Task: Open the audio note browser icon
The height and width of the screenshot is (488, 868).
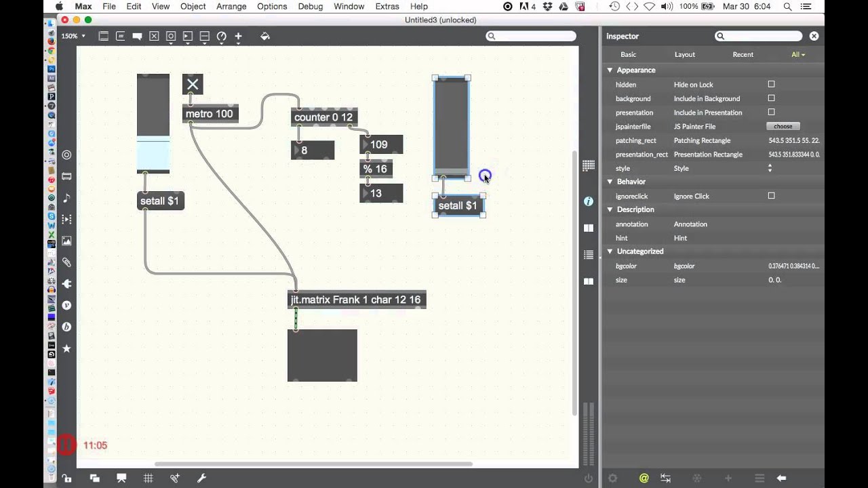Action: point(66,198)
